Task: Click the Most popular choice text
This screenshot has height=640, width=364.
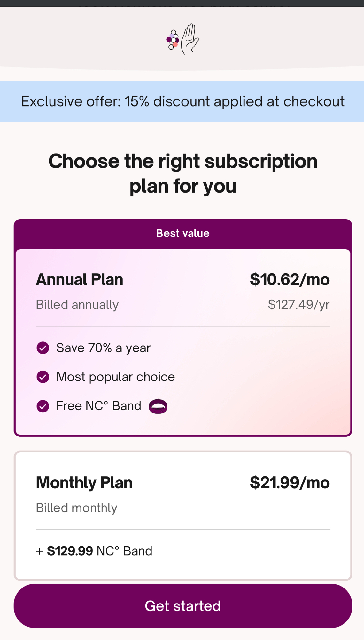Action: tap(115, 377)
